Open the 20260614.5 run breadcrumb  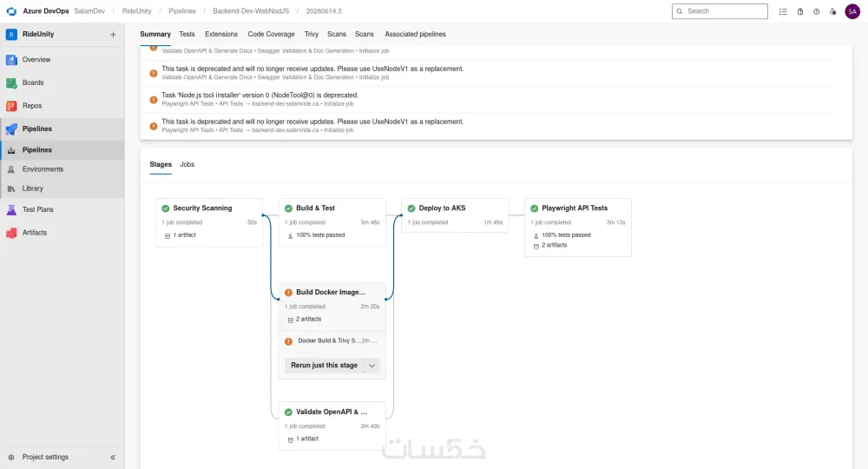point(324,11)
